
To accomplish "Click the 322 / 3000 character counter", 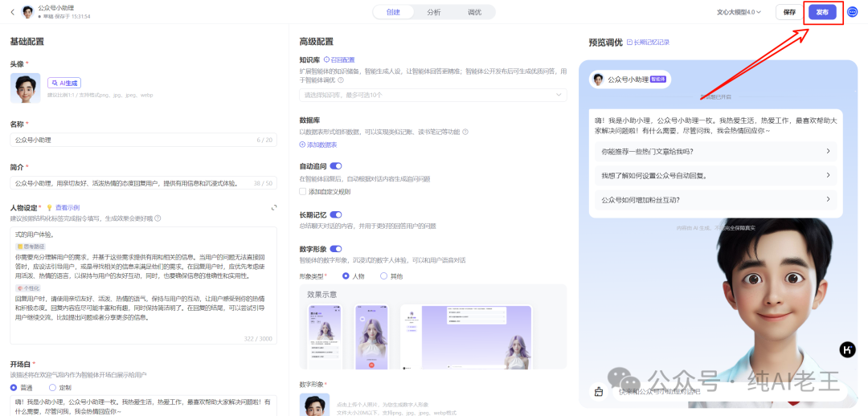I will coord(259,338).
